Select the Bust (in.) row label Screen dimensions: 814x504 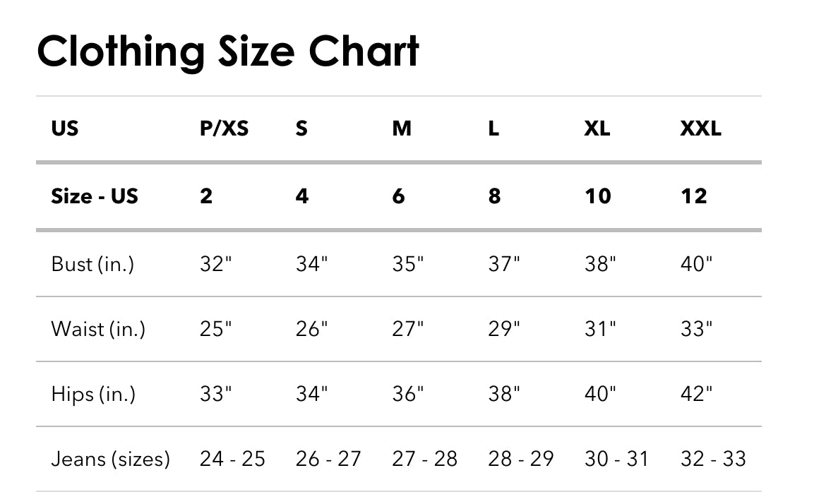click(92, 264)
